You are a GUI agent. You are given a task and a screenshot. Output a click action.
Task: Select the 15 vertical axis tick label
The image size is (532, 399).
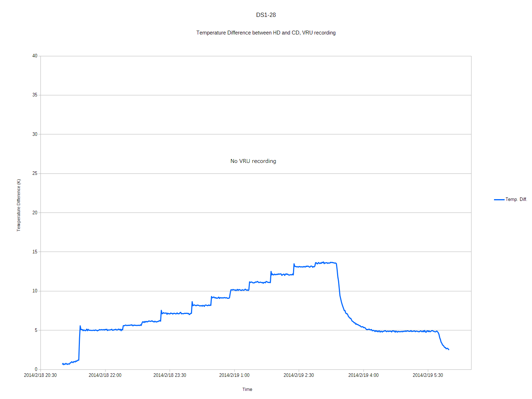pyautogui.click(x=35, y=252)
